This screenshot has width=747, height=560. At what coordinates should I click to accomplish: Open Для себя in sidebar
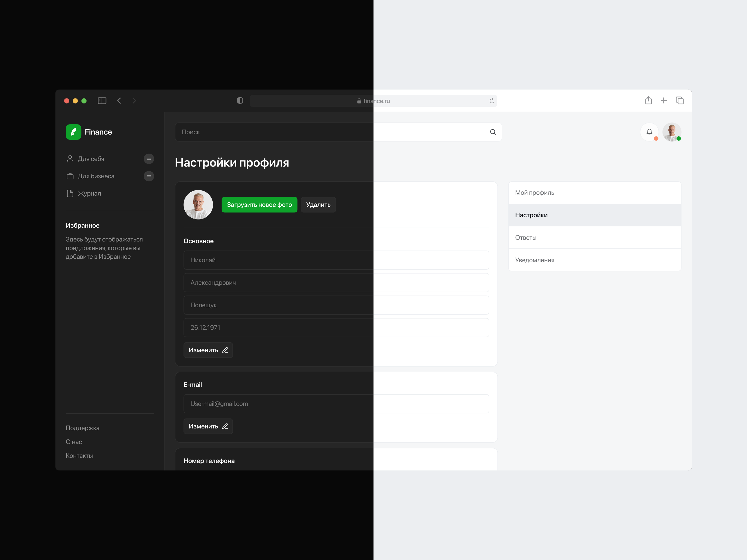(91, 159)
